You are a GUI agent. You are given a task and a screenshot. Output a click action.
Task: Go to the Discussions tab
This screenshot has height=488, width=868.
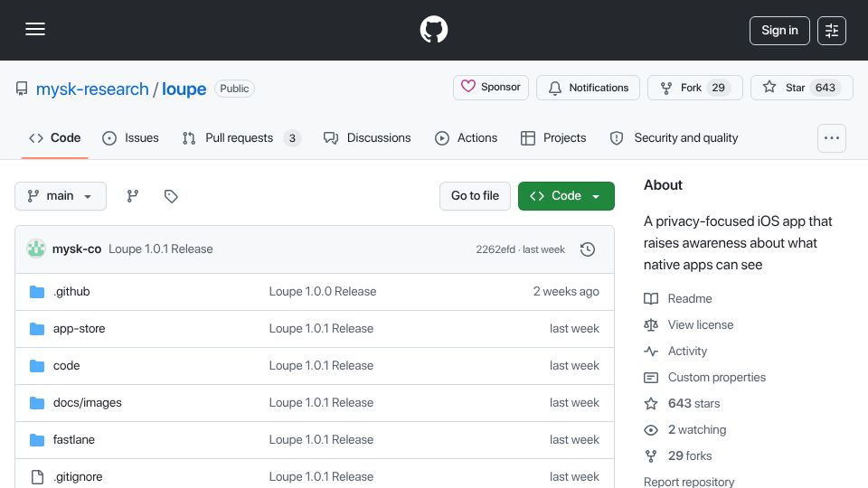point(367,137)
